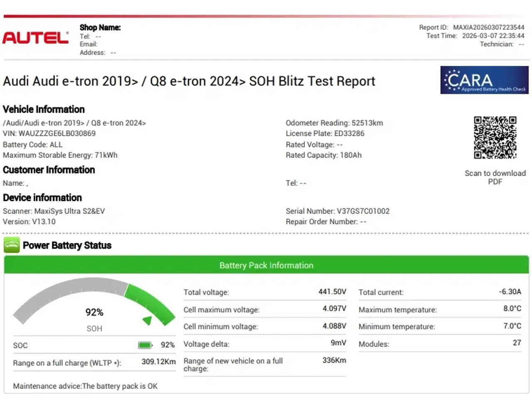Viewport: 532px width, 399px height.
Task: Click the CARA Approved Battery Health Check badge
Action: [x=484, y=80]
